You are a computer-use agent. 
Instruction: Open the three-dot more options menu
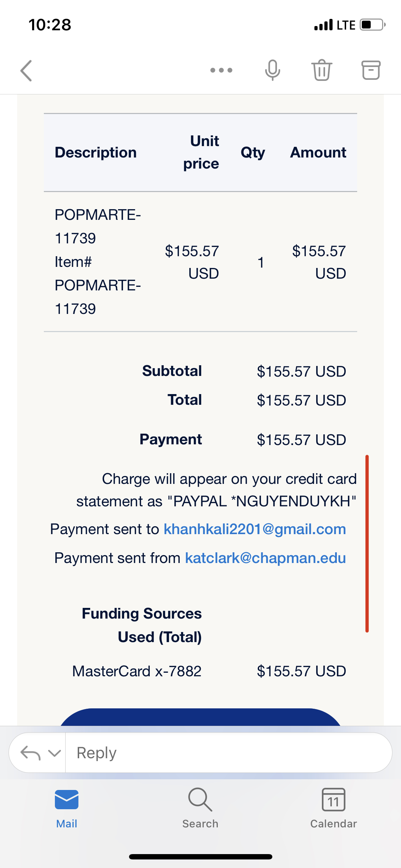click(x=221, y=70)
